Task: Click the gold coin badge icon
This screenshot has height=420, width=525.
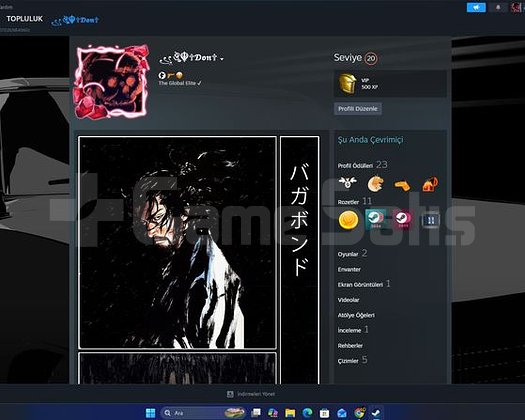Action: 348,220
